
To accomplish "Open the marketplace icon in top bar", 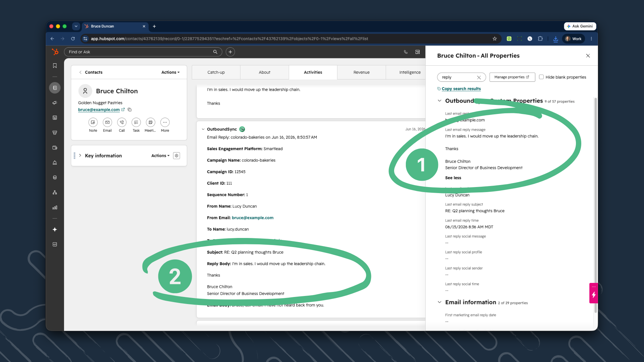I will (418, 52).
